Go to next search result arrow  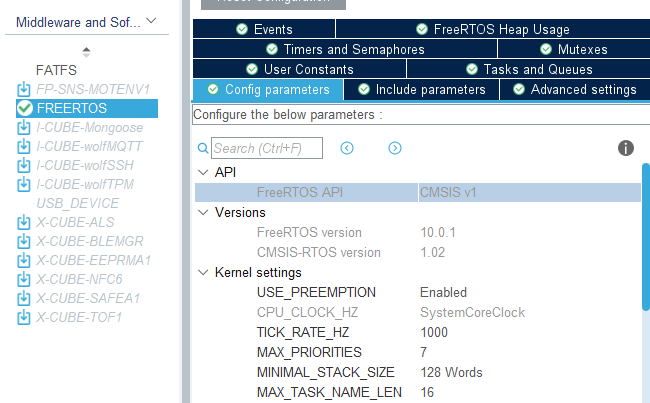[x=395, y=148]
